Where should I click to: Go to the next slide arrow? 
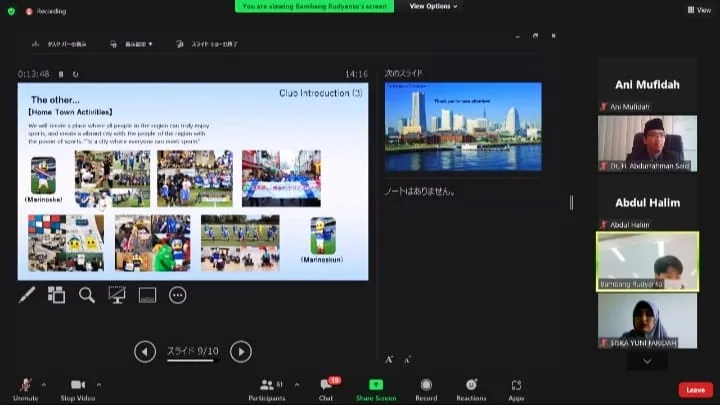pos(241,352)
